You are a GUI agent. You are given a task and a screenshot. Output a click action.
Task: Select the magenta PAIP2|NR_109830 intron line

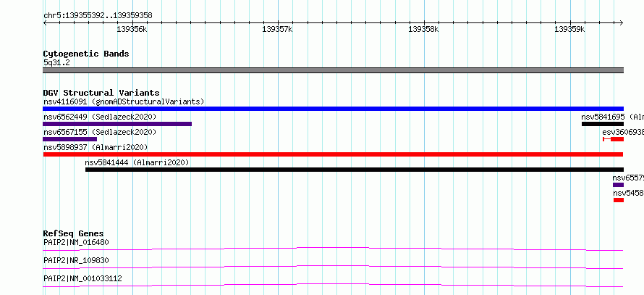point(333,267)
